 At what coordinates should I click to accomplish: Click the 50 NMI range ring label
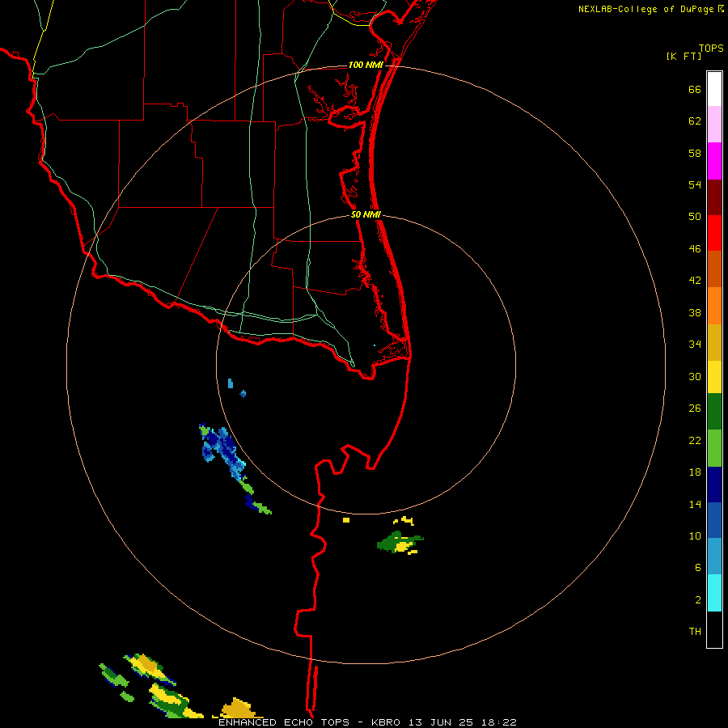click(x=366, y=214)
